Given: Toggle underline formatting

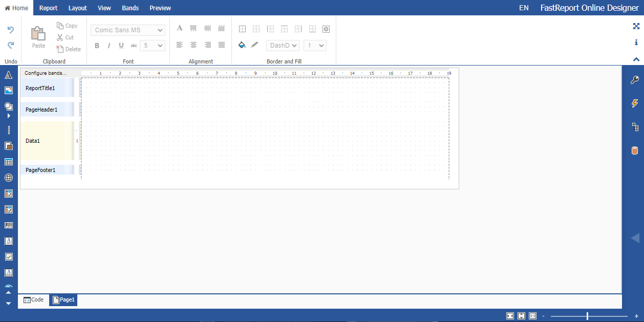Looking at the screenshot, I should 121,46.
